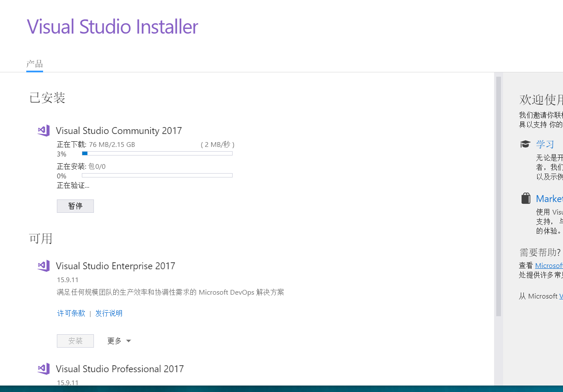
Task: Click the Marketplace shopping bag icon
Action: coord(526,198)
